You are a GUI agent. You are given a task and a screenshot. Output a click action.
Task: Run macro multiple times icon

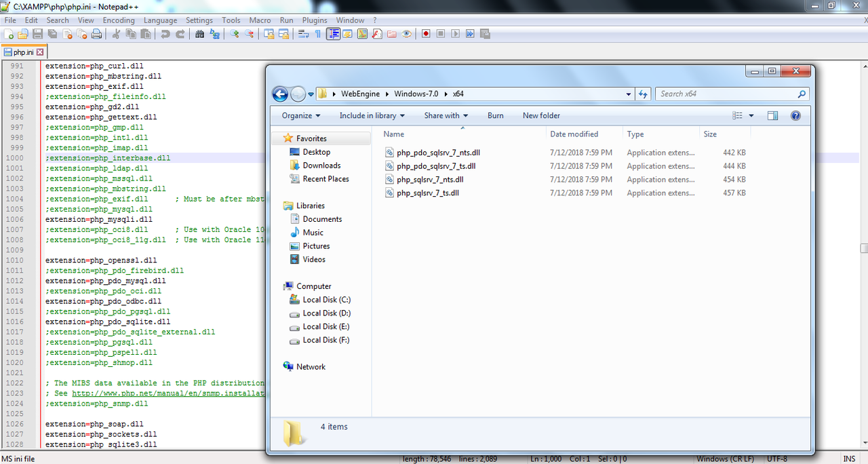coord(469,34)
